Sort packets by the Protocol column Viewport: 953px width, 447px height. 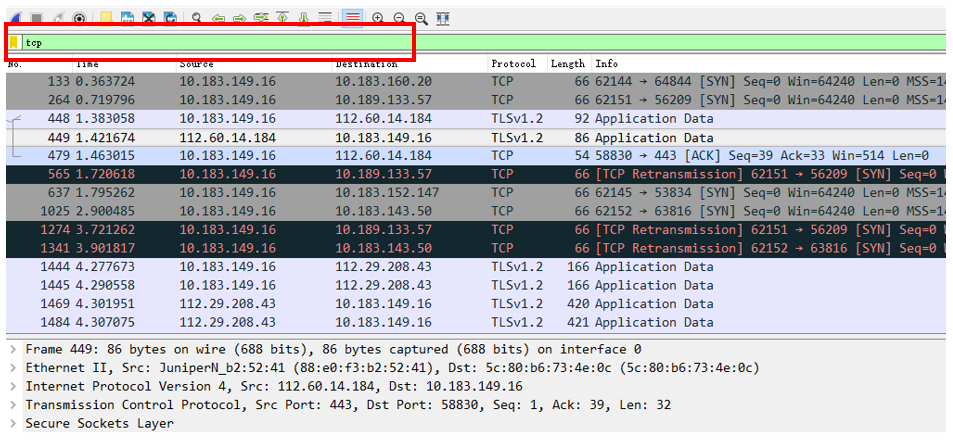(514, 64)
